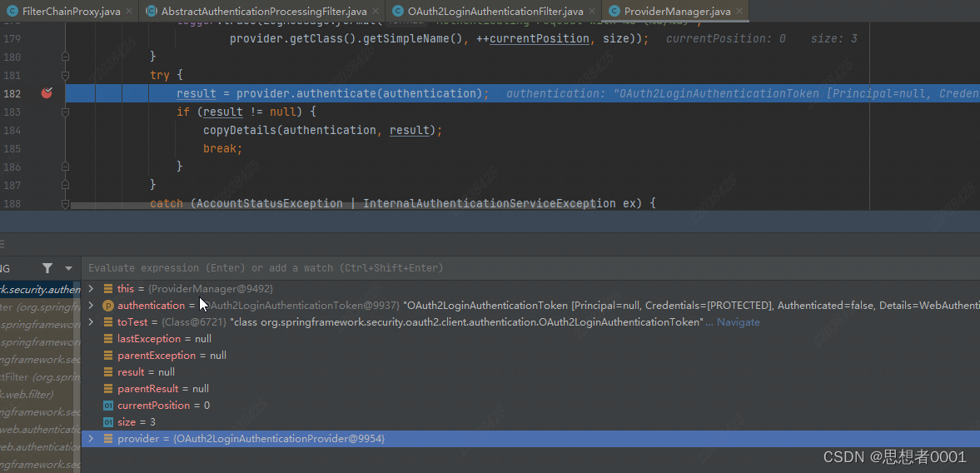Expand the authentication variable node
This screenshot has width=980, height=473.
pyautogui.click(x=91, y=306)
